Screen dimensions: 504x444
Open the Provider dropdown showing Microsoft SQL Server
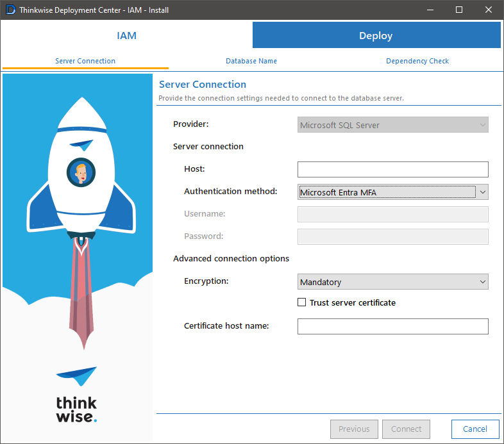393,125
